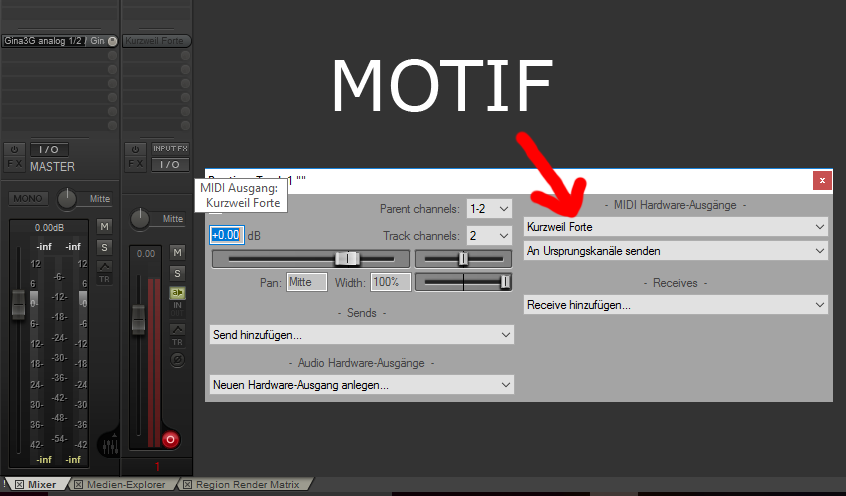
Task: Toggle MONO on master track
Action: (28, 199)
